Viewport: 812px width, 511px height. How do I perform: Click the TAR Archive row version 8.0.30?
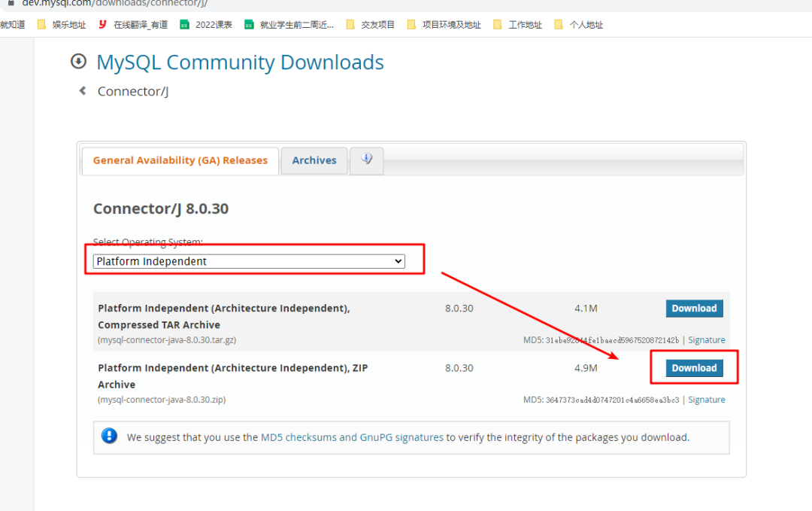[x=459, y=309]
